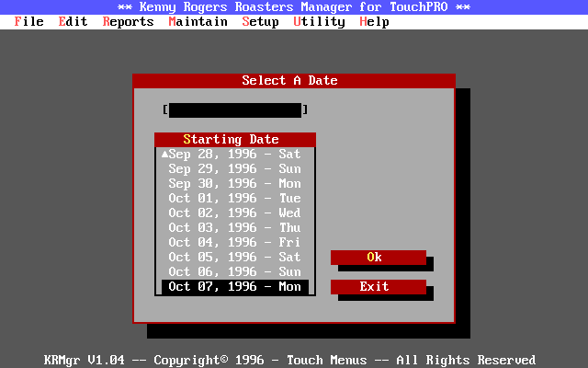
Task: Open the Maintain menu
Action: click(x=198, y=22)
